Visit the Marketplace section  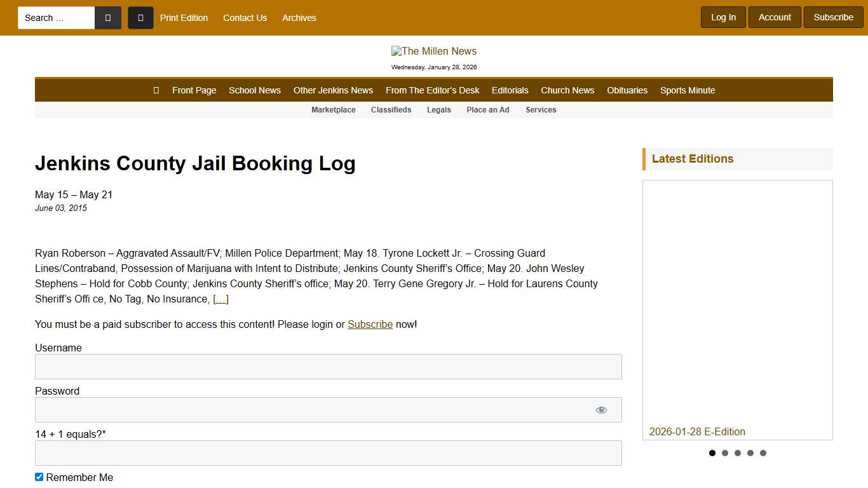coord(333,110)
